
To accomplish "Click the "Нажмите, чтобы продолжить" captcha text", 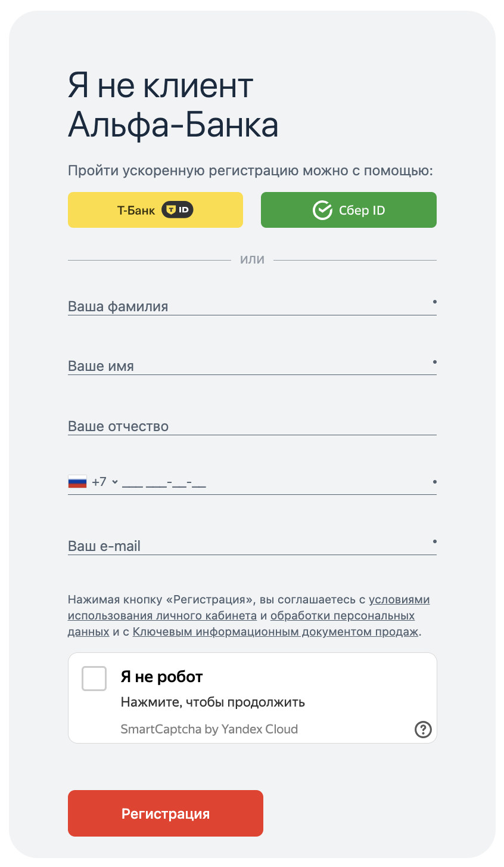I will (x=213, y=702).
